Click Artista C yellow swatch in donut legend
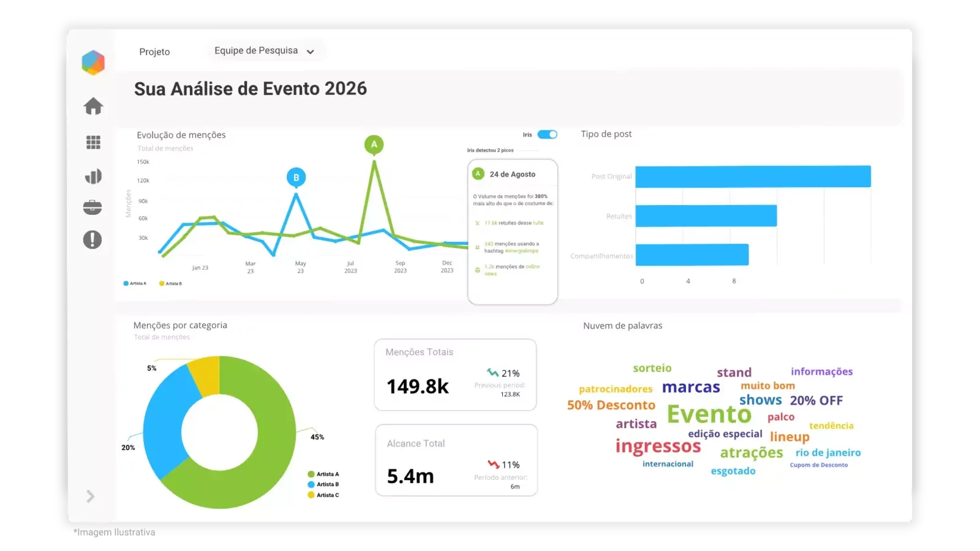 click(x=311, y=495)
